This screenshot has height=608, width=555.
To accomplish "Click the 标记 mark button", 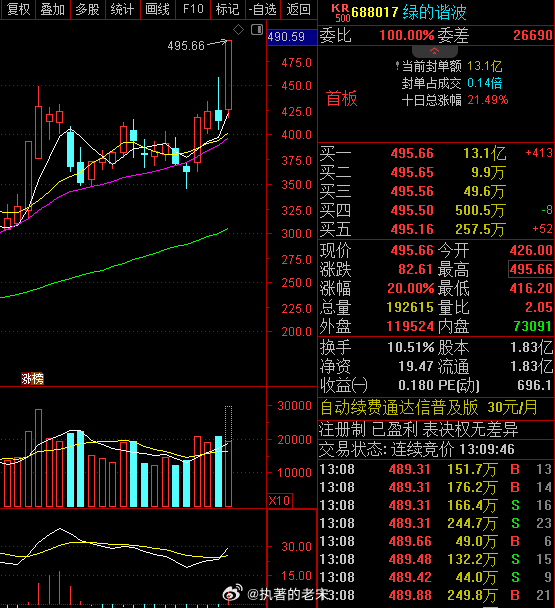I will 228,9.
